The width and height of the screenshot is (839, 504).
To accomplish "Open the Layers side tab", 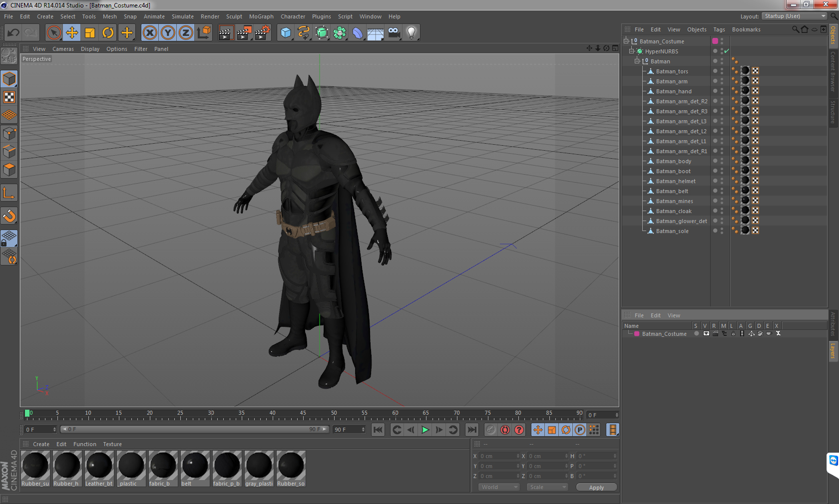I will pos(833,351).
